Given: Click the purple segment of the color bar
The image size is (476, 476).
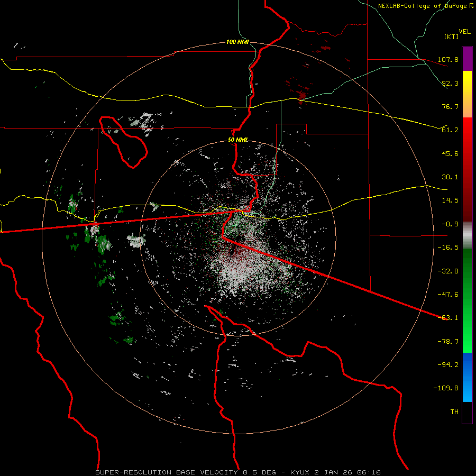Looking at the screenshot, I should (x=467, y=59).
